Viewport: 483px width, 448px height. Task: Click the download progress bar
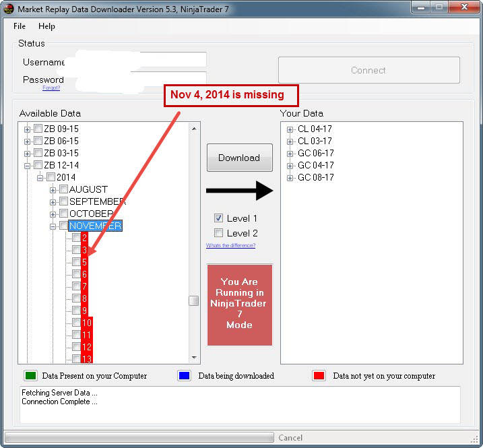point(139,437)
